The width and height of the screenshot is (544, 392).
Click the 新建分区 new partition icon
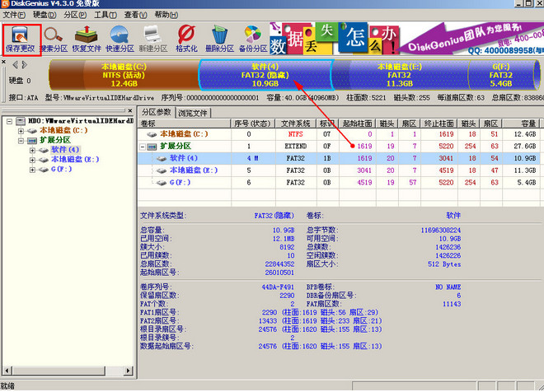[x=153, y=40]
